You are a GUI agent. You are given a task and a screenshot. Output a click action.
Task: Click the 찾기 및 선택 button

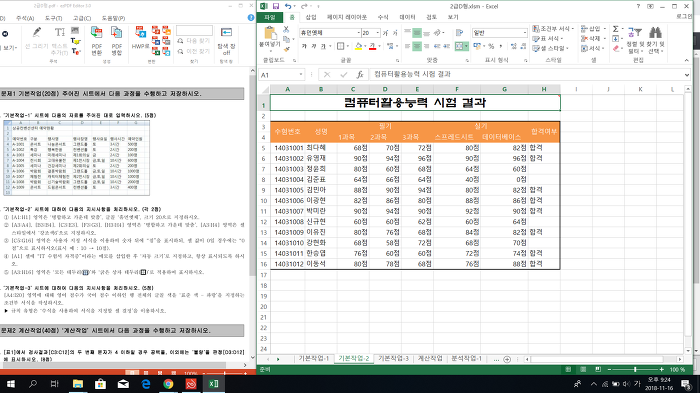click(x=655, y=40)
